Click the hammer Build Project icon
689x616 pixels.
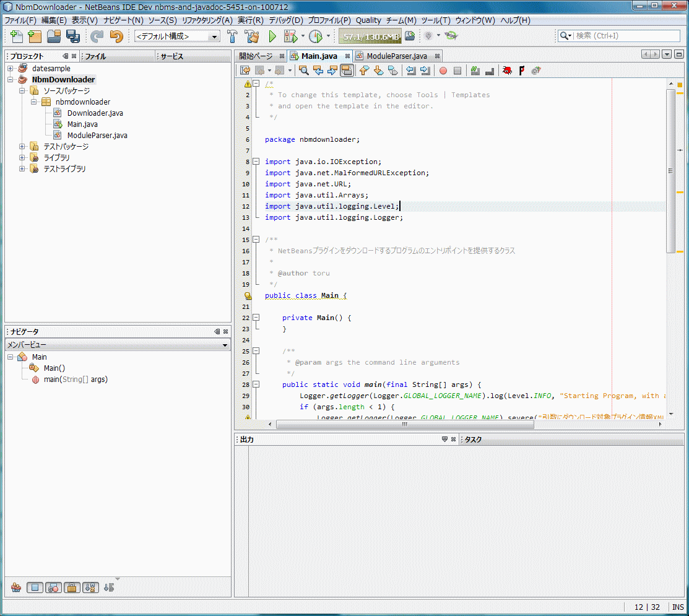(x=233, y=36)
